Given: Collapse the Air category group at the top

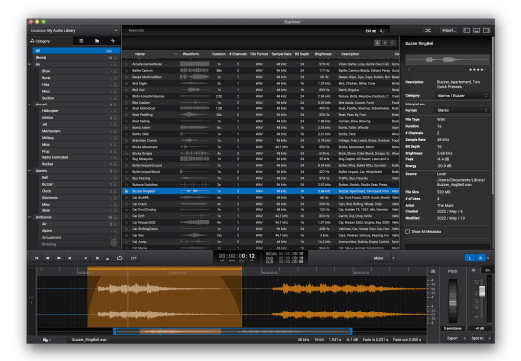Looking at the screenshot, I should [30, 64].
